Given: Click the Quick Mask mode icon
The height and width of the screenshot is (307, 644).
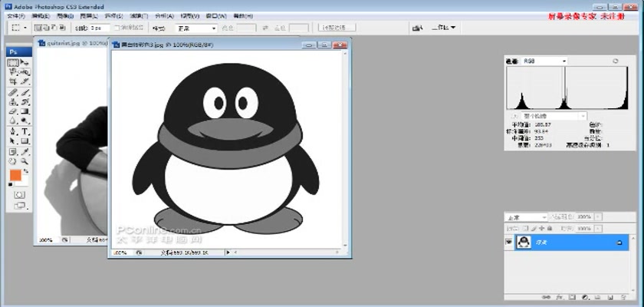Looking at the screenshot, I should click(x=19, y=194).
